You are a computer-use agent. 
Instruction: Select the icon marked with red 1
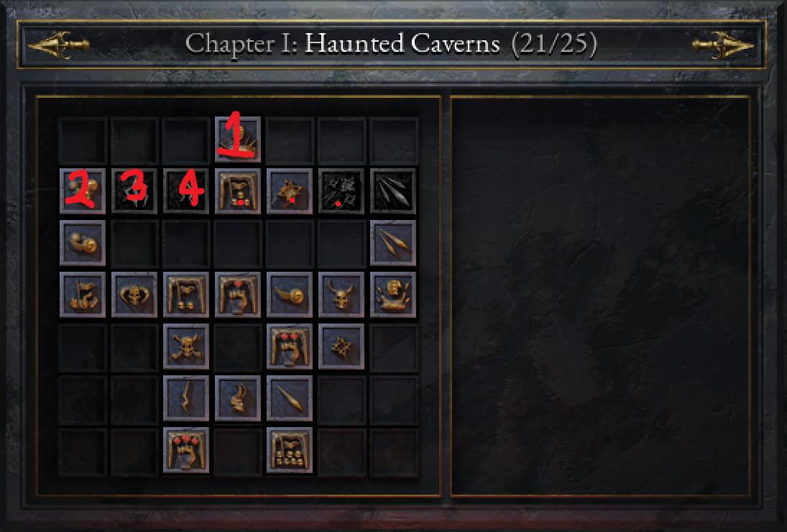[238, 139]
